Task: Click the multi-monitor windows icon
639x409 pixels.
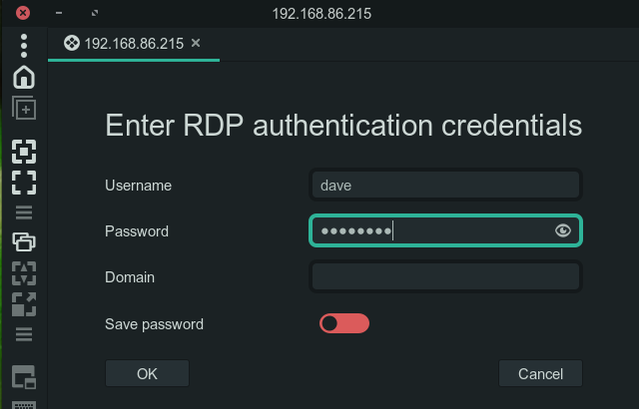Action: pos(24,241)
